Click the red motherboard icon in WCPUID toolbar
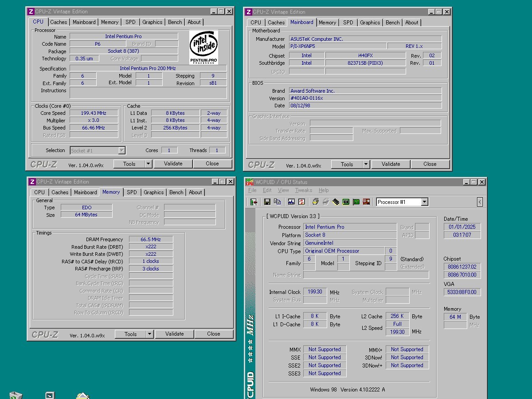This screenshot has height=399, width=532. 366,202
